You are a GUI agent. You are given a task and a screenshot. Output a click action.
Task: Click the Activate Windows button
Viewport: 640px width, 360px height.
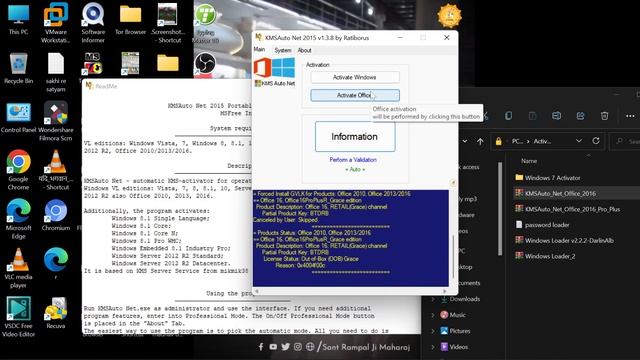[355, 77]
